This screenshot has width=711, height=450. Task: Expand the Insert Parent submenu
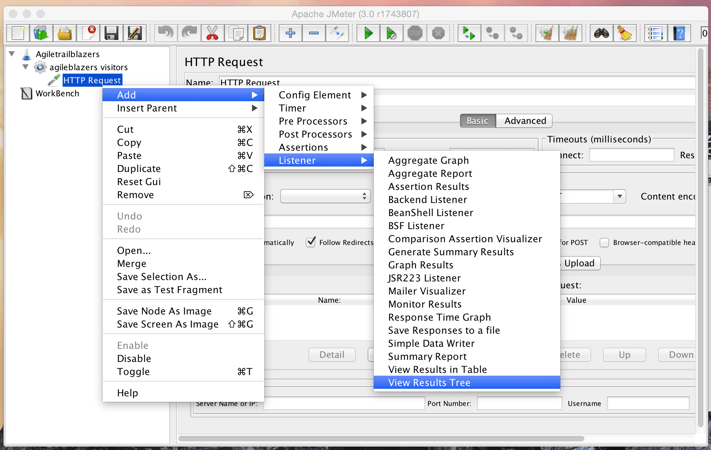(x=183, y=108)
